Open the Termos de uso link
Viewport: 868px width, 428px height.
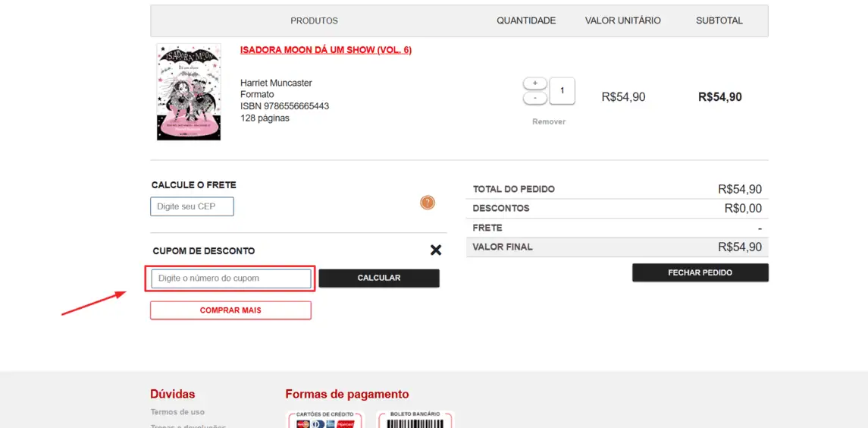[x=177, y=412]
